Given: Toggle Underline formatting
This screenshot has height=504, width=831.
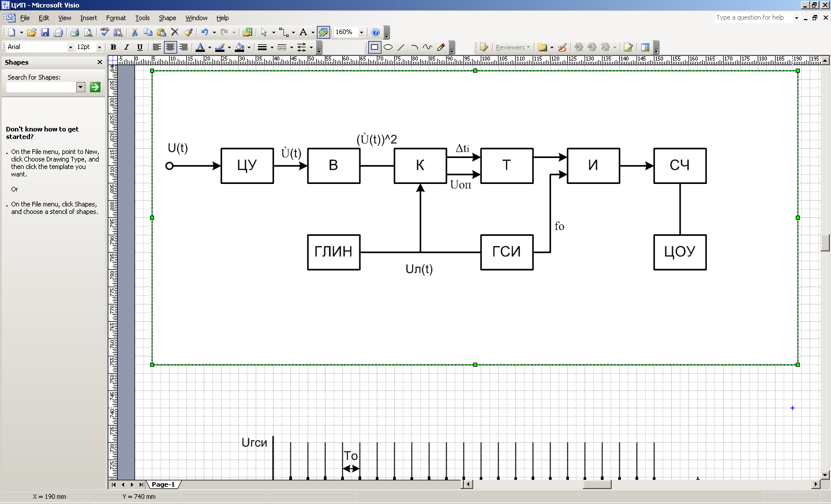Looking at the screenshot, I should pyautogui.click(x=140, y=47).
